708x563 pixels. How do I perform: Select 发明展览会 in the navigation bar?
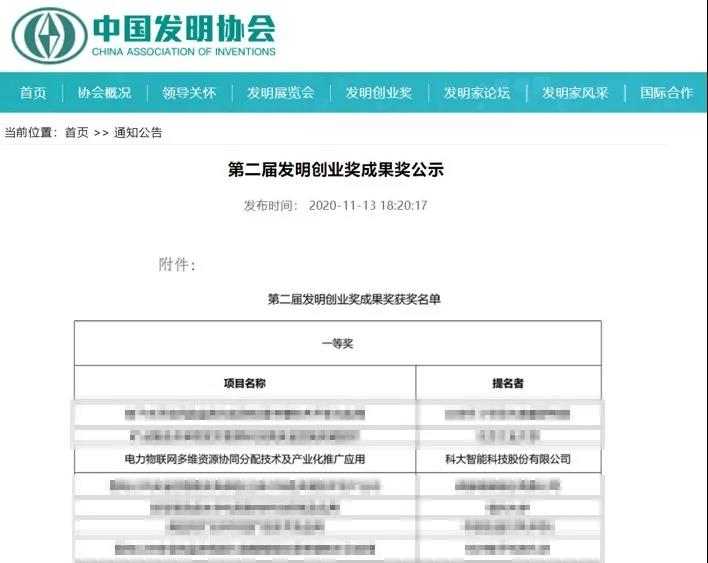(280, 92)
